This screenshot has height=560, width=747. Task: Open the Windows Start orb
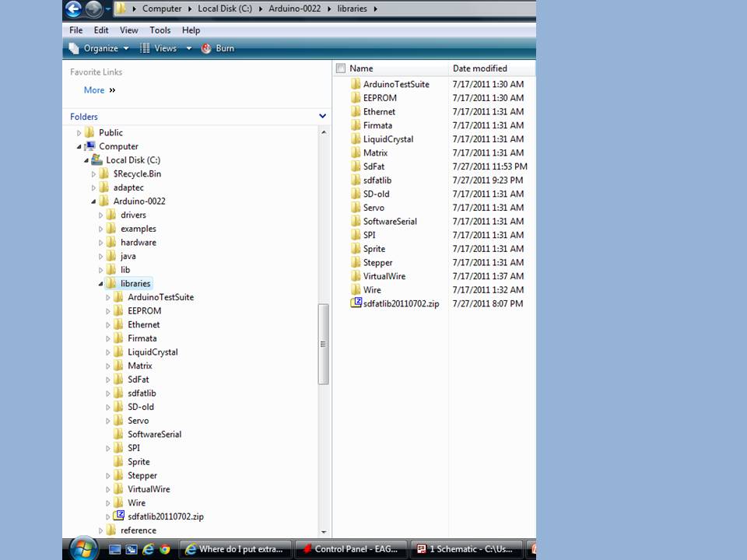[x=82, y=549]
